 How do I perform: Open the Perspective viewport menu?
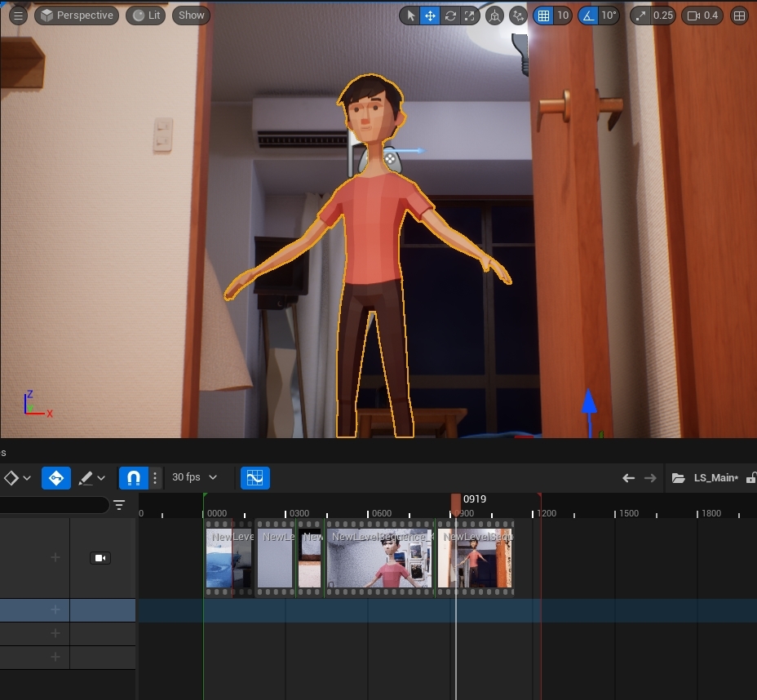(x=77, y=16)
